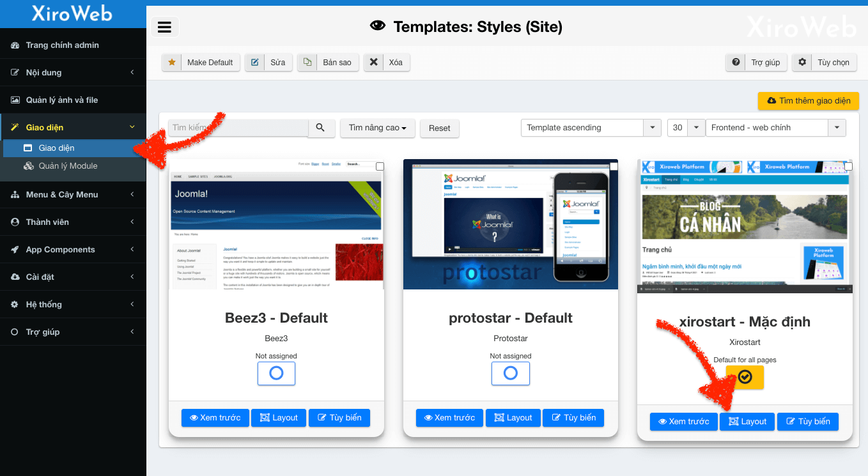Click Layout on the xirostart card

coord(747,422)
